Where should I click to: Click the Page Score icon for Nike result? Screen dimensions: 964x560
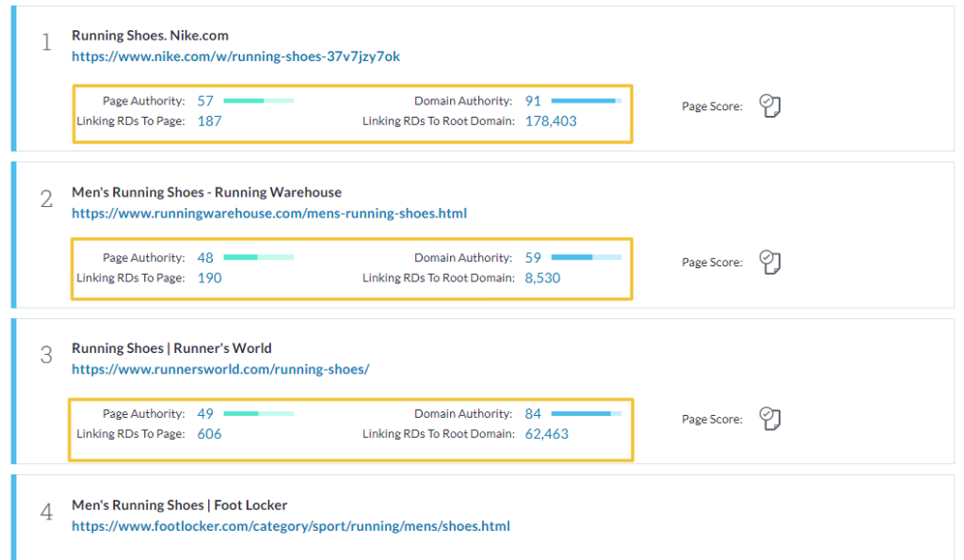[770, 105]
